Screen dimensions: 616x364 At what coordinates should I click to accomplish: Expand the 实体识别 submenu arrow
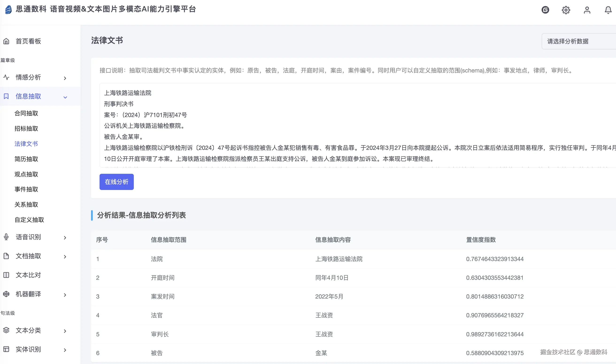tap(65, 350)
